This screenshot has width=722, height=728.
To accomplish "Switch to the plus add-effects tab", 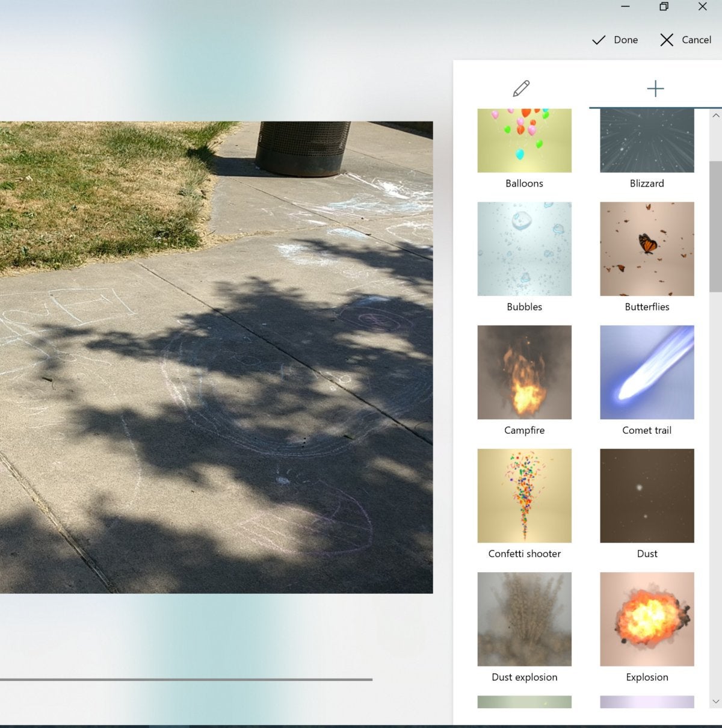I will pos(655,88).
